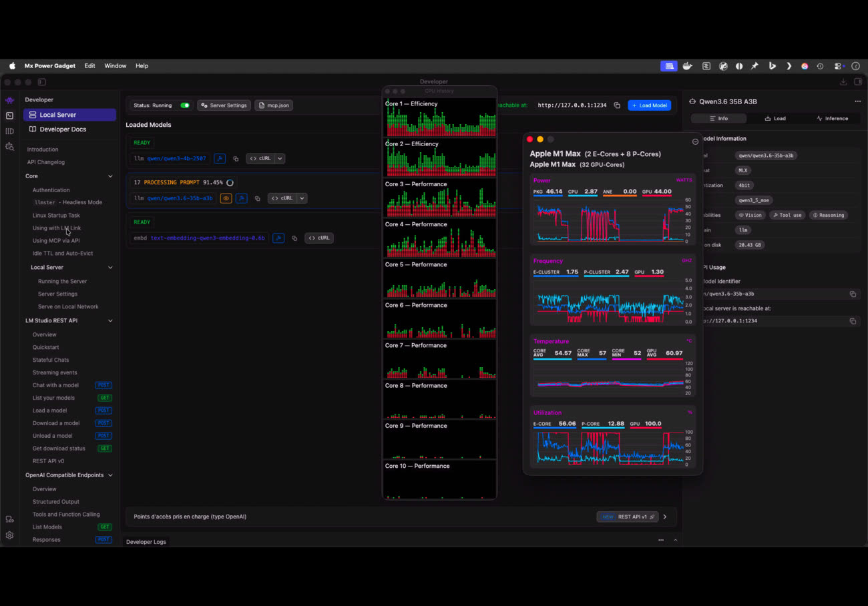Switch to the Inference tab

[x=832, y=118]
